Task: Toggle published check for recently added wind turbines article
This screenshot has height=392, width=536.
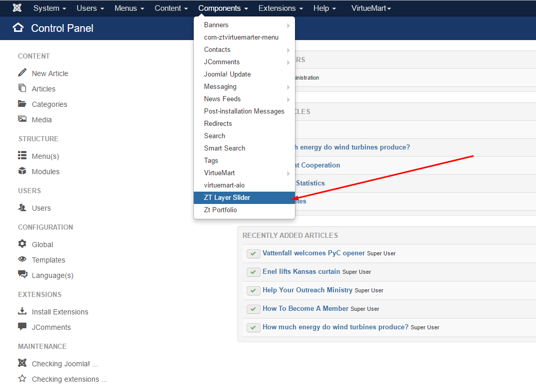Action: 253,327
